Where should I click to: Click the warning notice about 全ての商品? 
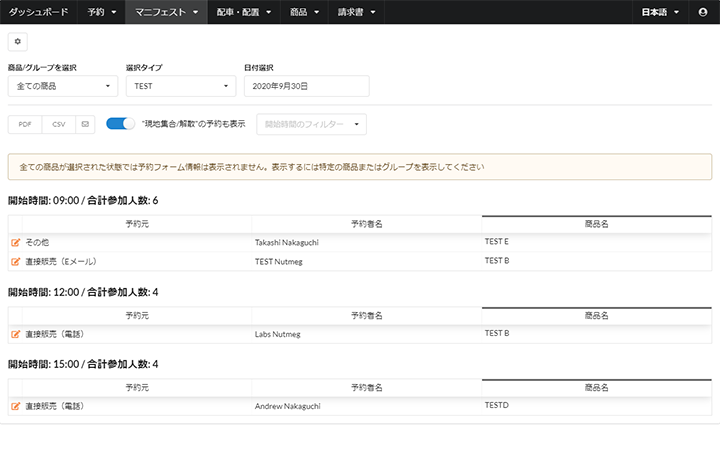point(360,167)
